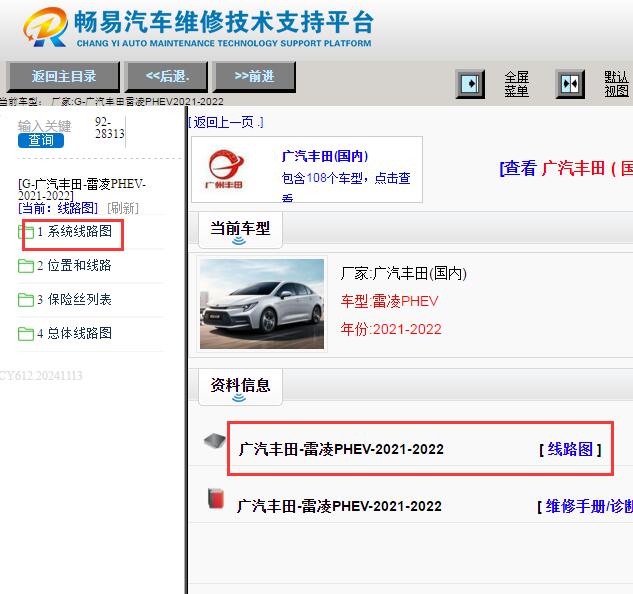Image resolution: width=633 pixels, height=594 pixels.
Task: Click the red book icon beside the 维修手册 row
Action: point(216,498)
